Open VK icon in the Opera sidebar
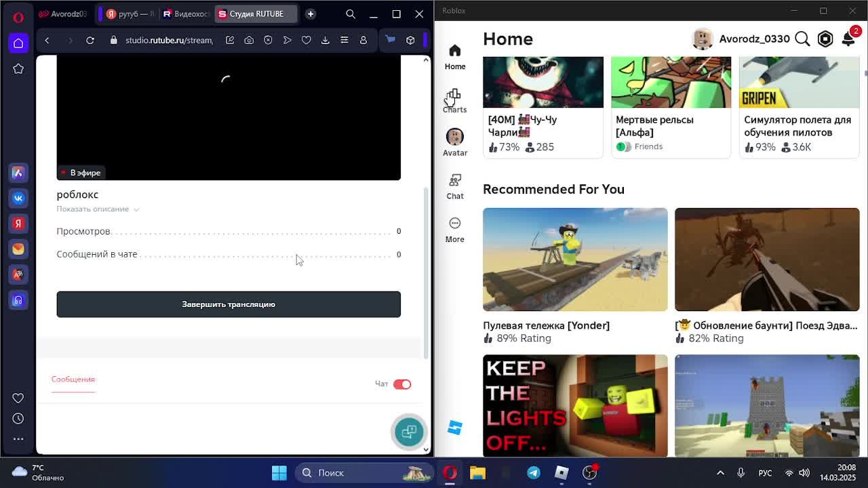Screen dimensions: 868x488 (18, 198)
